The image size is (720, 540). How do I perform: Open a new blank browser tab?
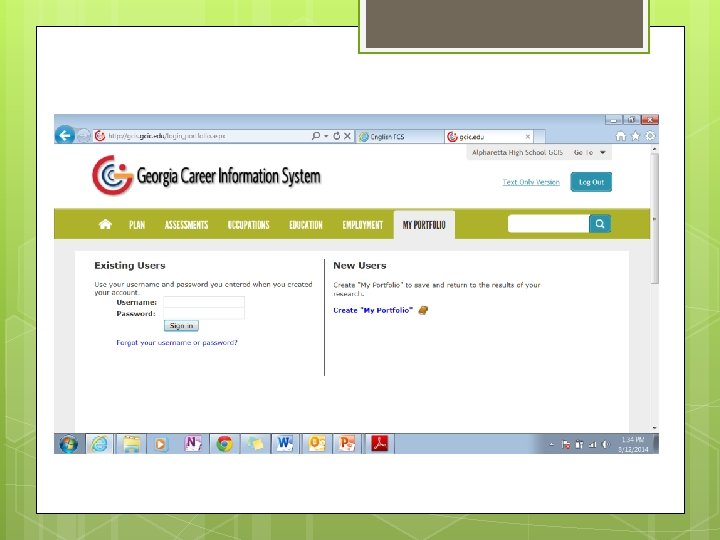tap(540, 136)
